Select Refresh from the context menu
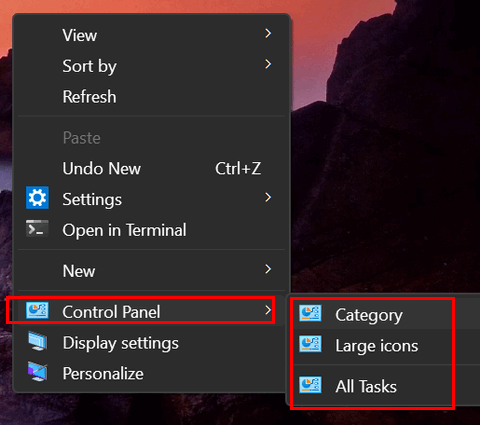This screenshot has height=425, width=480. [90, 97]
